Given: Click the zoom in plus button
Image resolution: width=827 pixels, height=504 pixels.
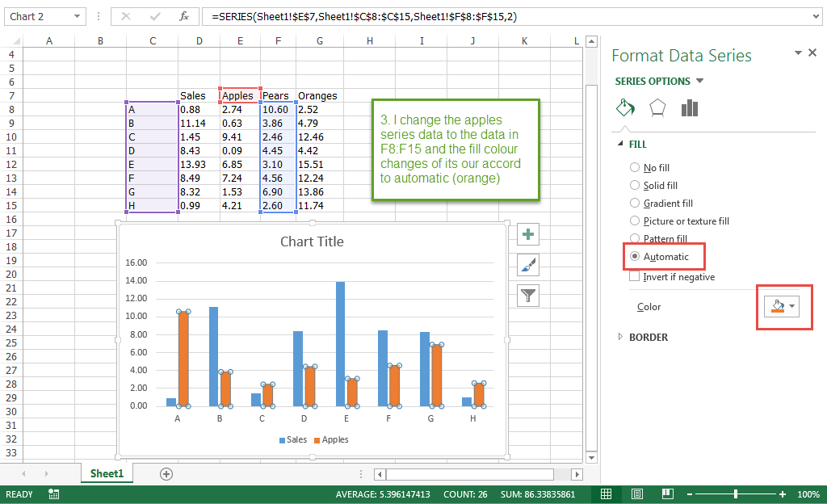Looking at the screenshot, I should pyautogui.click(x=783, y=494).
